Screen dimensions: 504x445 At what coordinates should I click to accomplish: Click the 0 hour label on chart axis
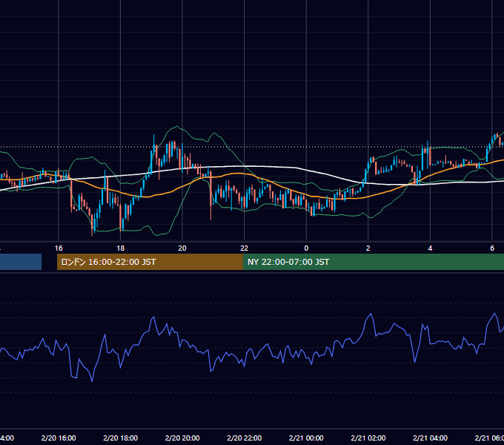(306, 248)
